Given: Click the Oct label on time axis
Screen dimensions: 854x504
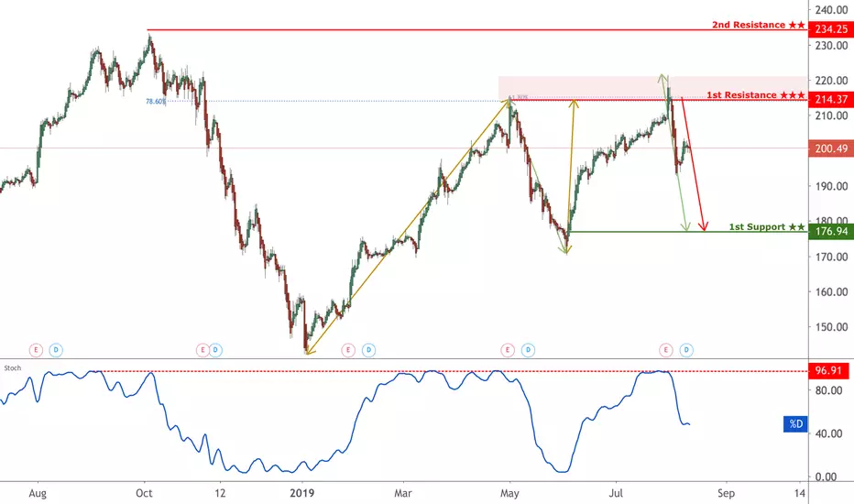Looking at the screenshot, I should [144, 493].
